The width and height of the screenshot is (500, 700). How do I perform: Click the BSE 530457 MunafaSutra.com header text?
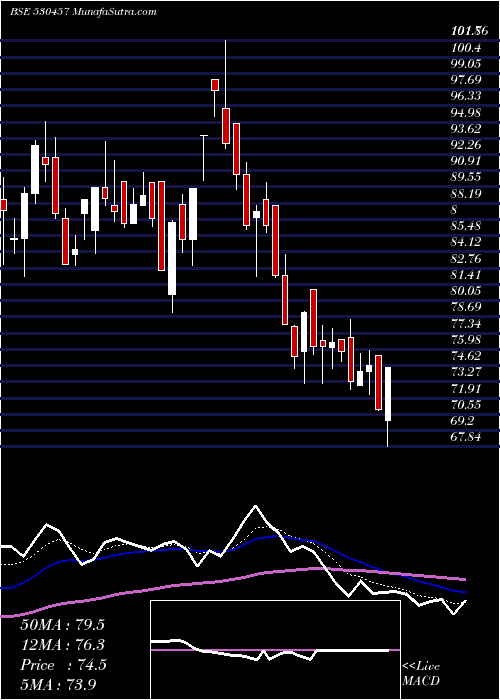83,12
